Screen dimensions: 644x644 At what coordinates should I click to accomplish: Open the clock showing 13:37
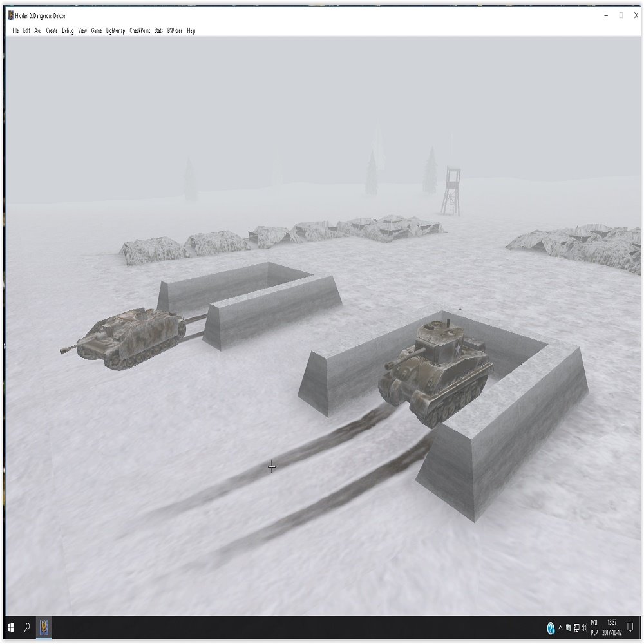pyautogui.click(x=612, y=627)
